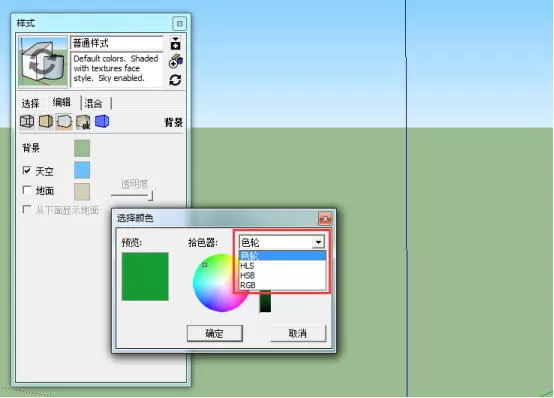Click the style preview thumbnail
The height and width of the screenshot is (398, 554).
tap(43, 62)
